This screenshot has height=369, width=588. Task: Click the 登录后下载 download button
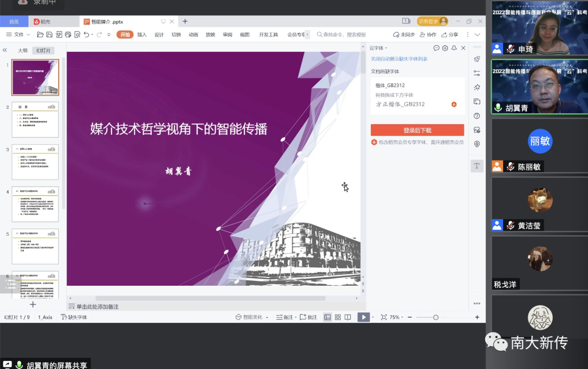click(x=418, y=129)
